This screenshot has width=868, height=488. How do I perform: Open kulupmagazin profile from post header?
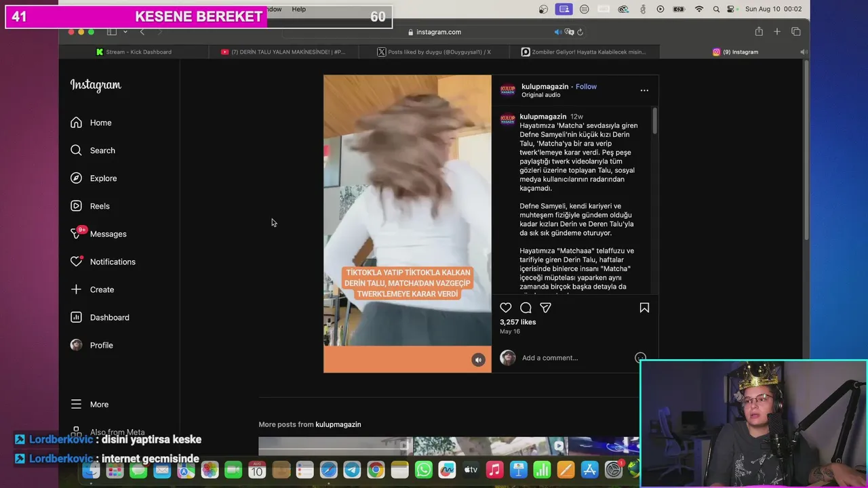(x=545, y=87)
